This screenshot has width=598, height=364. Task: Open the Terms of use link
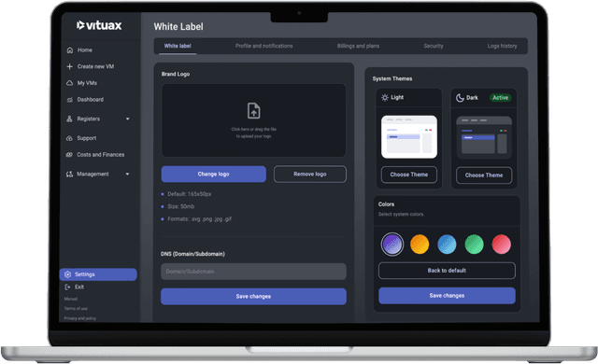click(x=76, y=308)
